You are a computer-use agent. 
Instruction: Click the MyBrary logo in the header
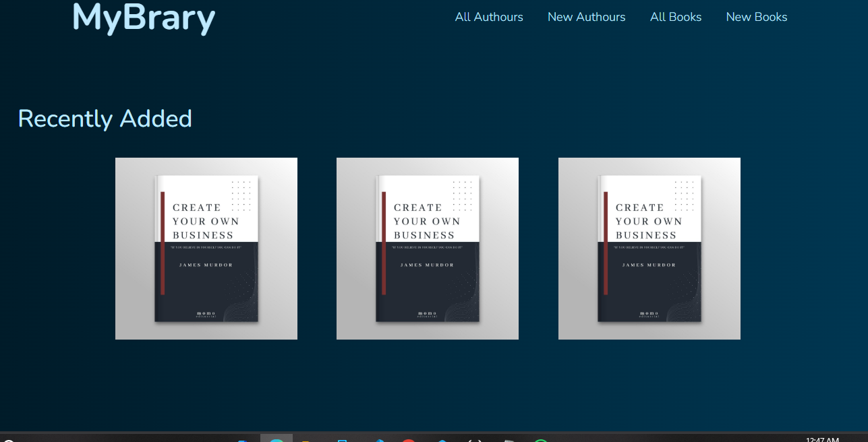(x=144, y=18)
